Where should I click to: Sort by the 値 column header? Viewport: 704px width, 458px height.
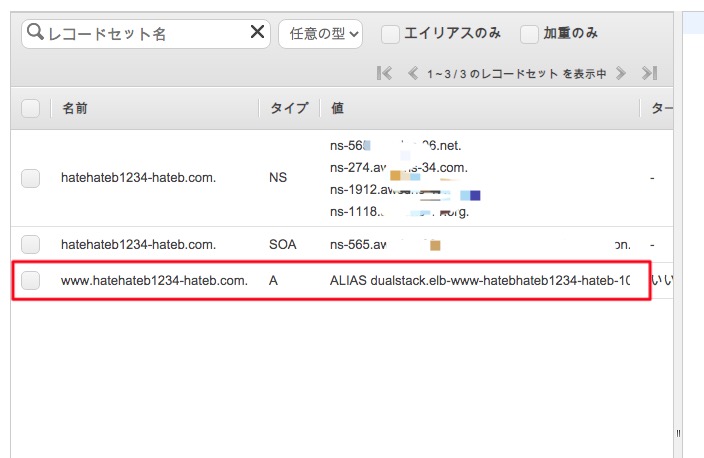338,108
